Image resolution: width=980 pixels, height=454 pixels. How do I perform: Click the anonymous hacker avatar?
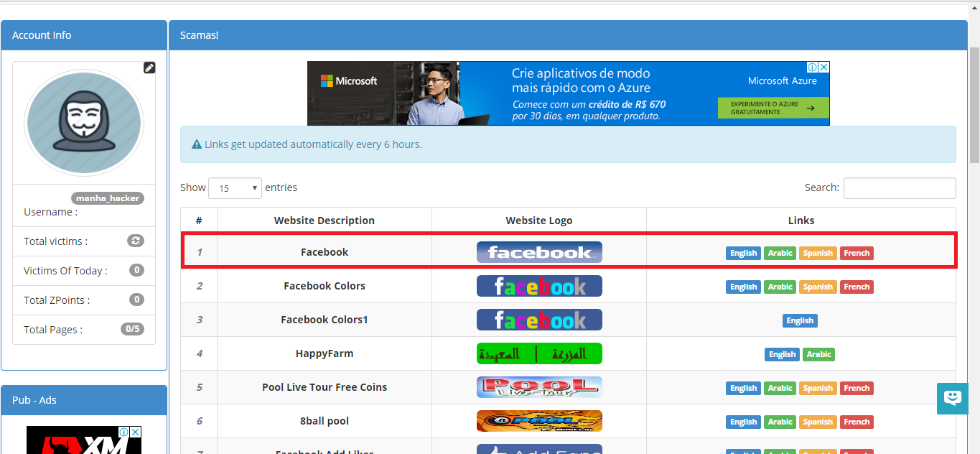[83, 122]
